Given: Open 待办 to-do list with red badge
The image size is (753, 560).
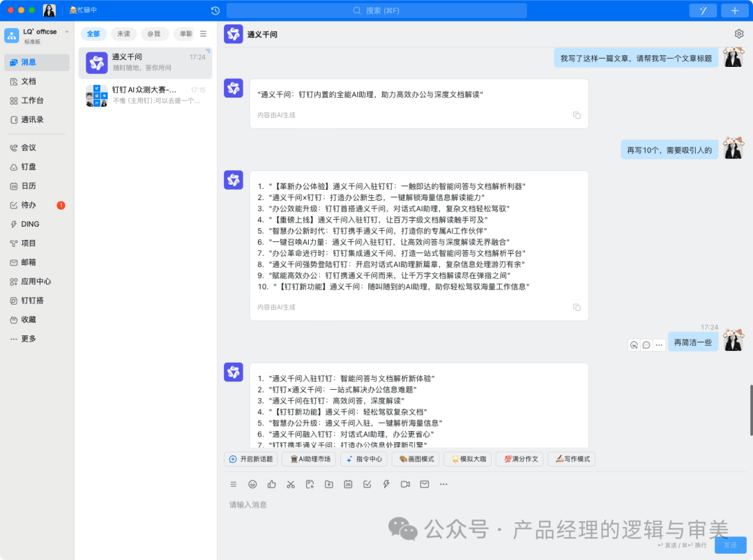Looking at the screenshot, I should tap(37, 206).
